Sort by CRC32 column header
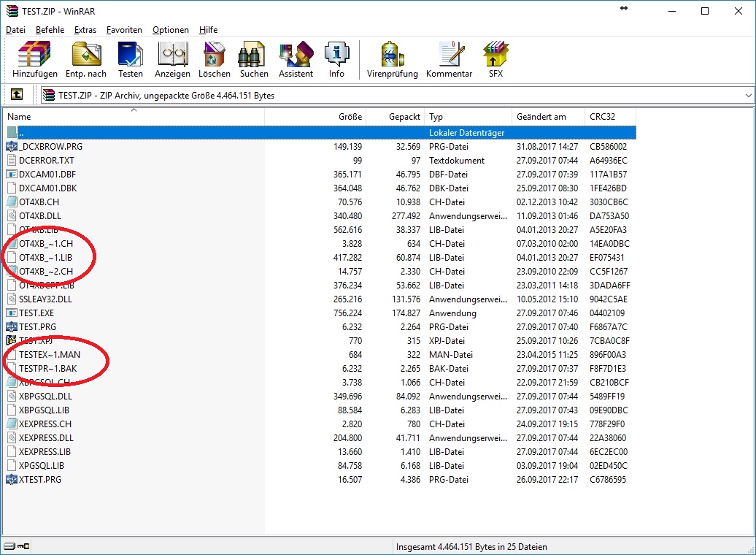The height and width of the screenshot is (555, 756). tap(610, 117)
